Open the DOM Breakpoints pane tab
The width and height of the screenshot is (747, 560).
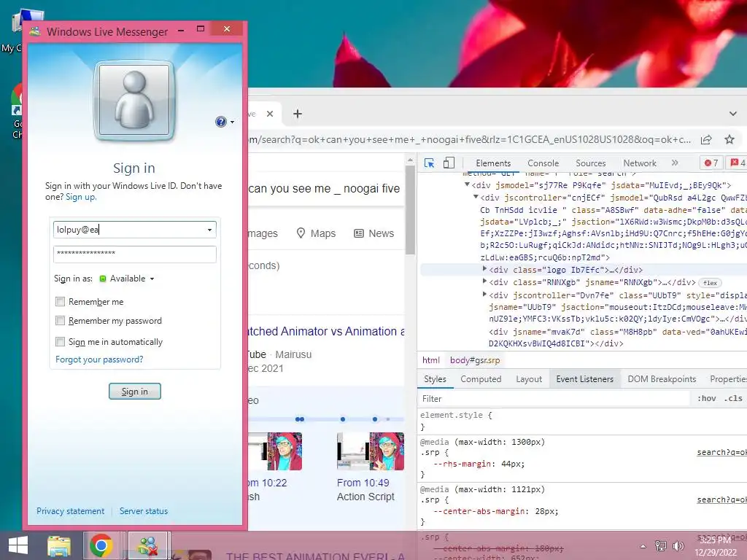pos(662,379)
